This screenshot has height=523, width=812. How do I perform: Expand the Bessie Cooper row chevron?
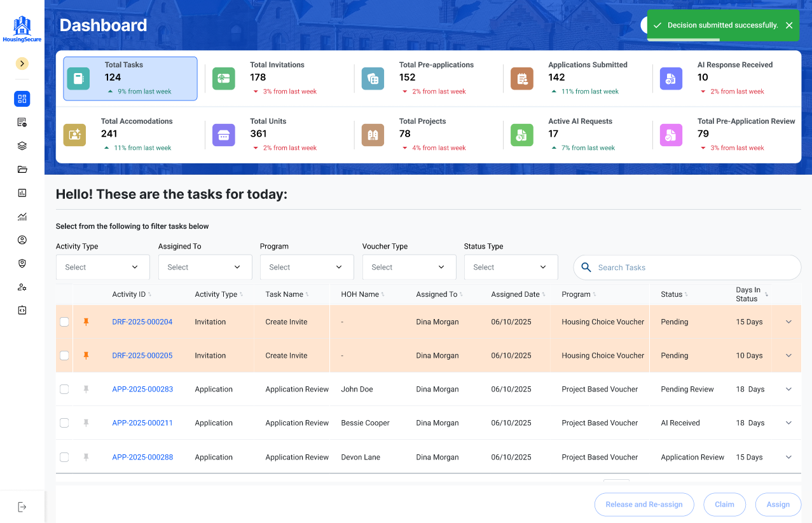788,423
